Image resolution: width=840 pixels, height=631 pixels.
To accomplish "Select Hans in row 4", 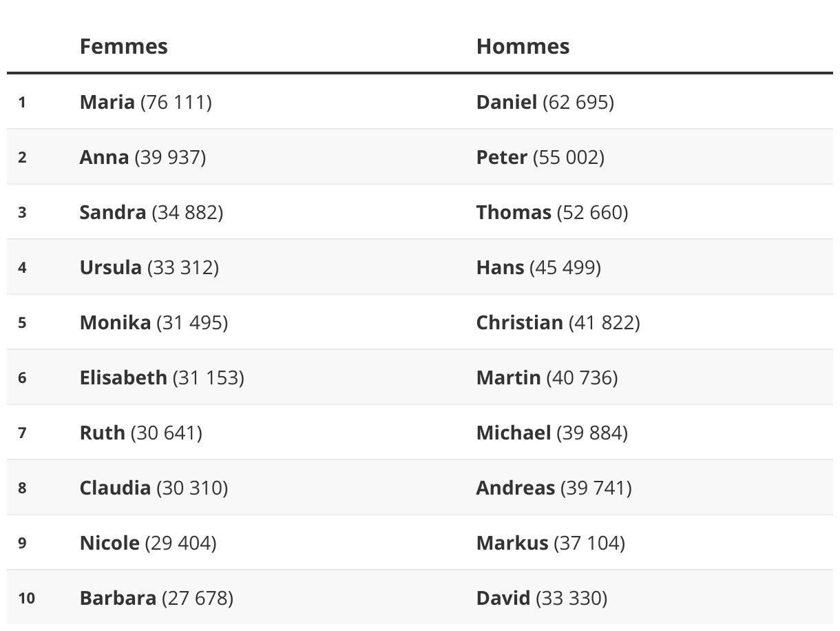I will (500, 267).
